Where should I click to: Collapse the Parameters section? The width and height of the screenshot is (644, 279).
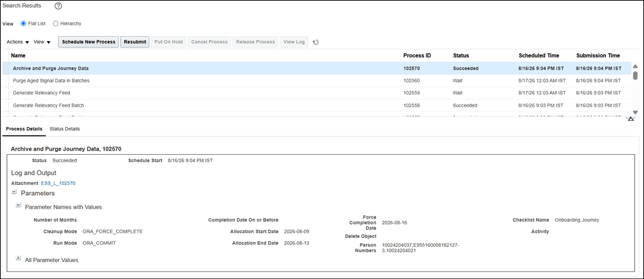tap(15, 192)
